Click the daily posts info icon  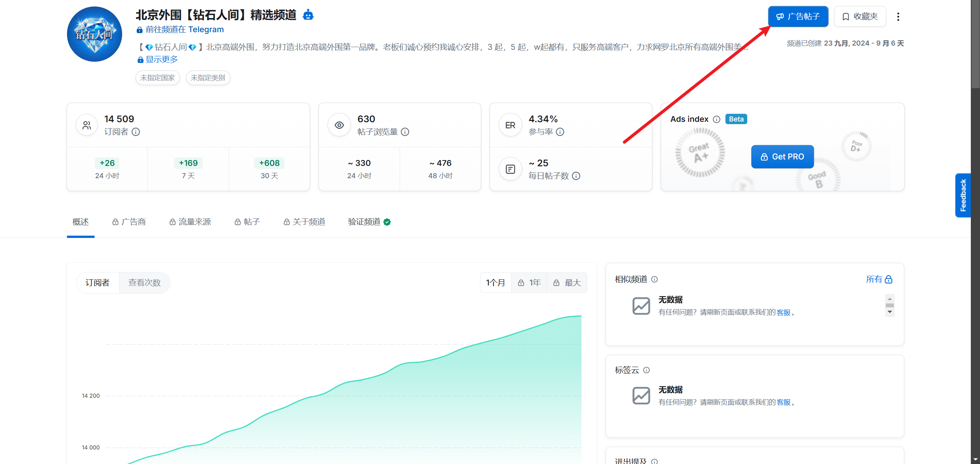click(576, 176)
